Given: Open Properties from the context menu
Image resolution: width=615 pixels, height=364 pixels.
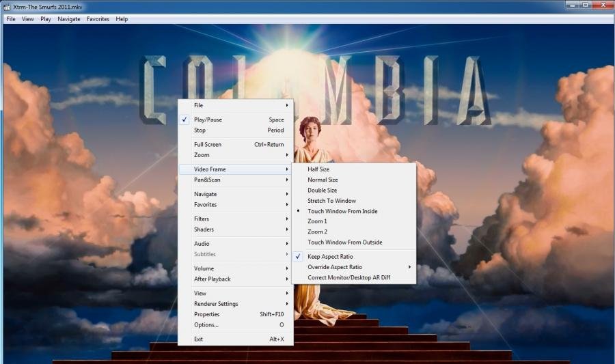Looking at the screenshot, I should [x=235, y=314].
